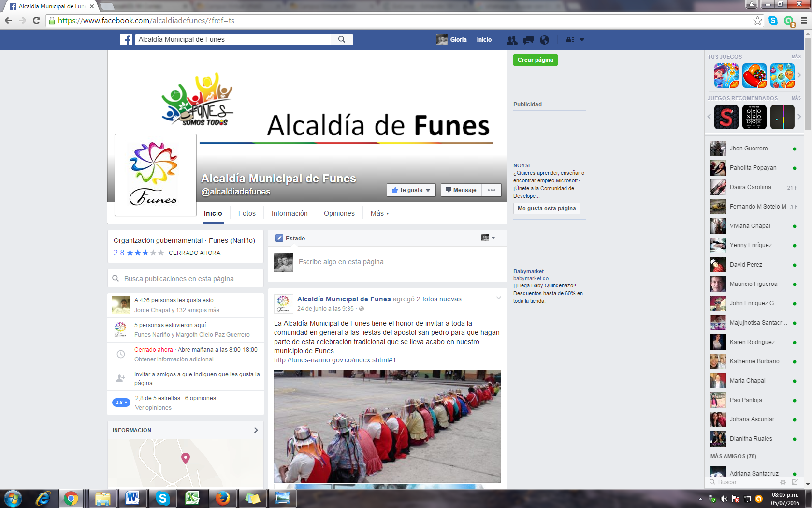Open Firefox from the taskbar
The width and height of the screenshot is (812, 508).
click(222, 498)
